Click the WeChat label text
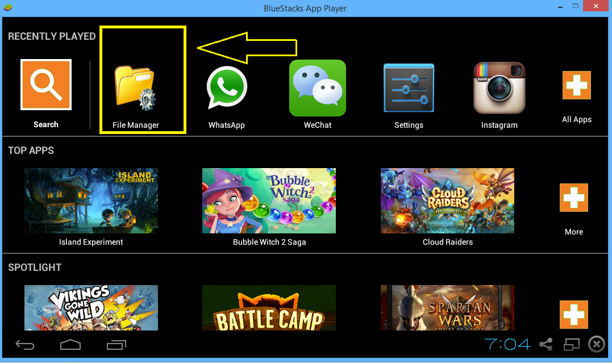The height and width of the screenshot is (364, 612). pyautogui.click(x=318, y=125)
